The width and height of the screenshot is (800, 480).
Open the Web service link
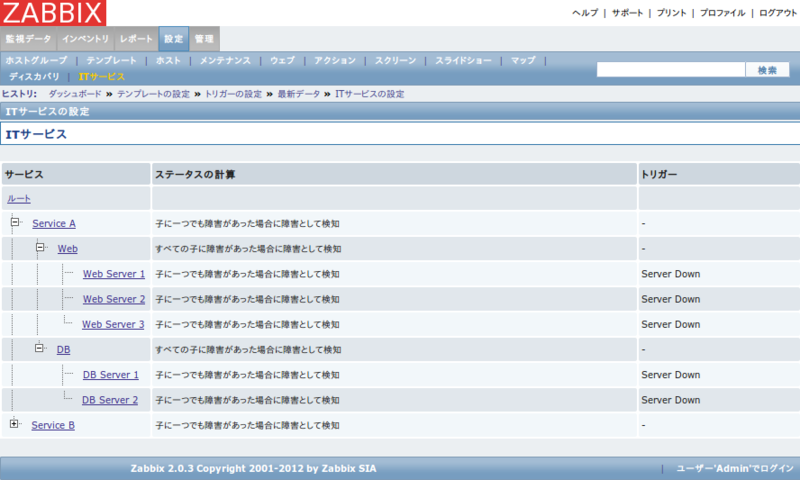(x=67, y=248)
